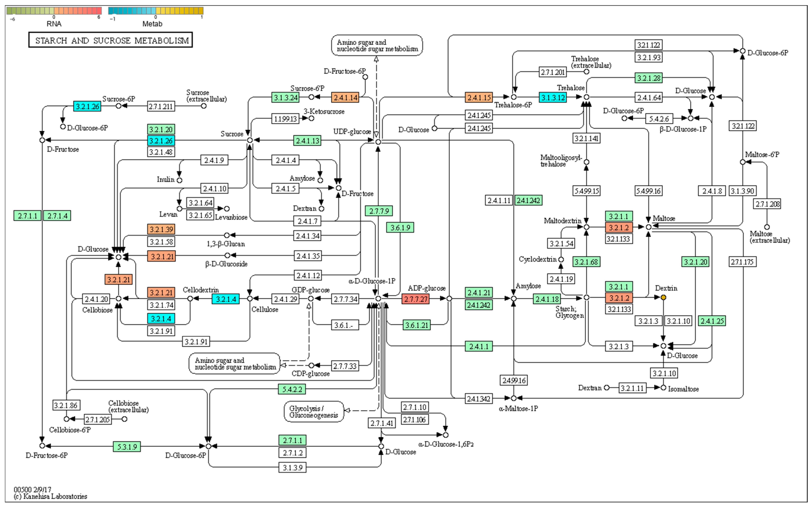The width and height of the screenshot is (812, 507).
Task: Click the green 5.4.2.2 enzyme box
Action: (292, 389)
